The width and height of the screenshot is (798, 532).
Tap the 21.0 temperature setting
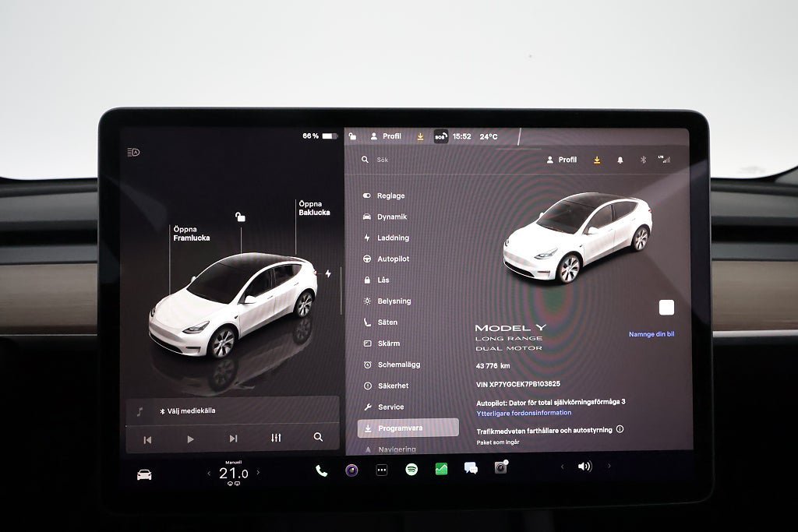pyautogui.click(x=234, y=474)
